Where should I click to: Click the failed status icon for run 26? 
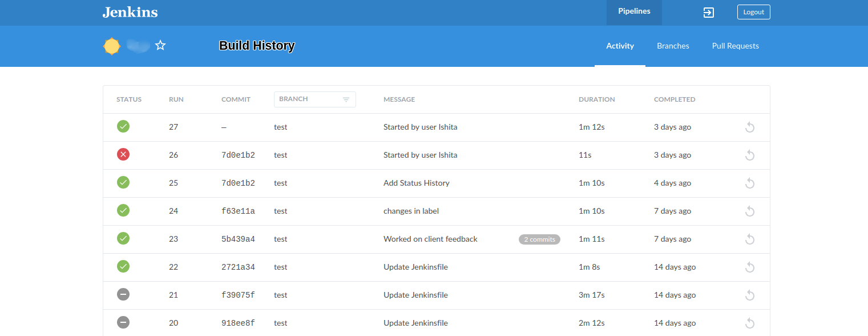[x=123, y=154]
